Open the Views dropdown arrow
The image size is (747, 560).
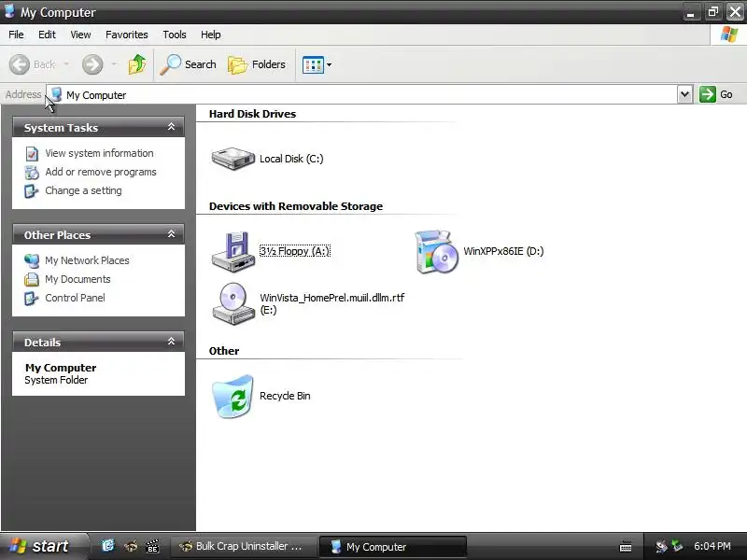[x=330, y=64]
